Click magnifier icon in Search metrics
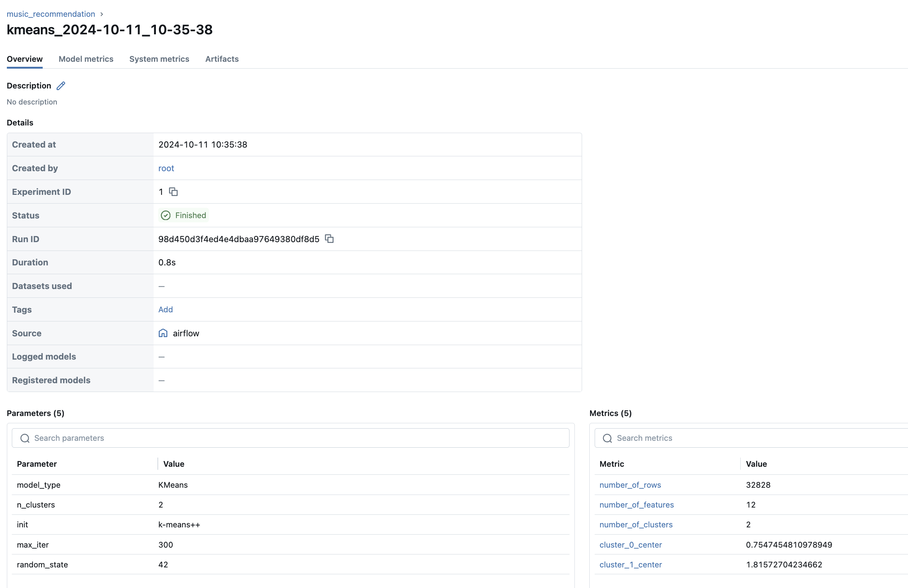Screen dimensions: 908x588 (607, 438)
